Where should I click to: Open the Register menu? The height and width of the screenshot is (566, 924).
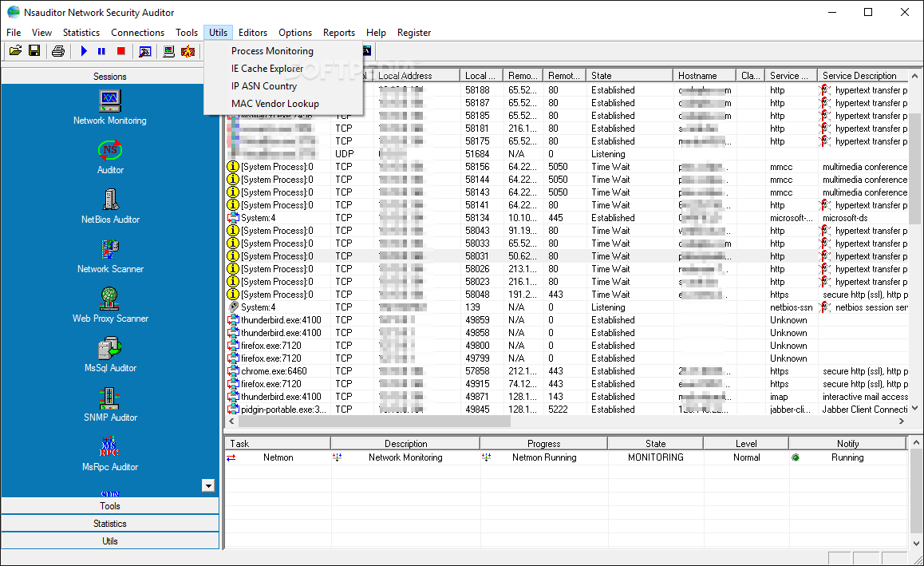(413, 33)
